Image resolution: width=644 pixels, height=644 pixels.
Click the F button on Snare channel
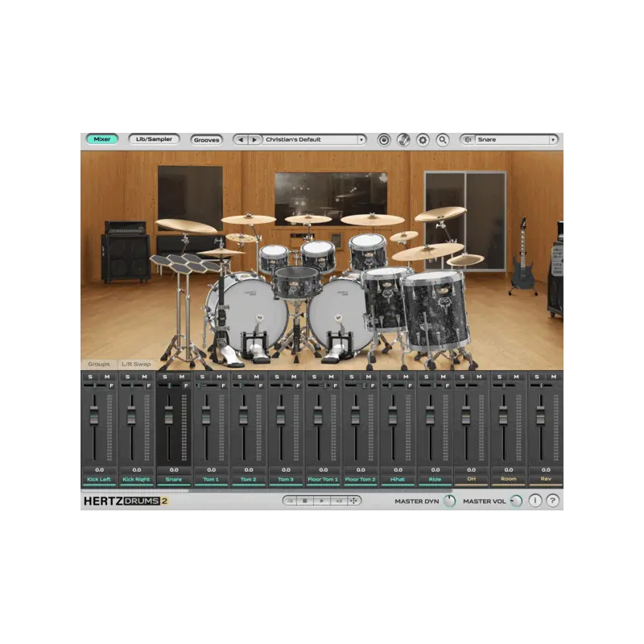coord(186,386)
